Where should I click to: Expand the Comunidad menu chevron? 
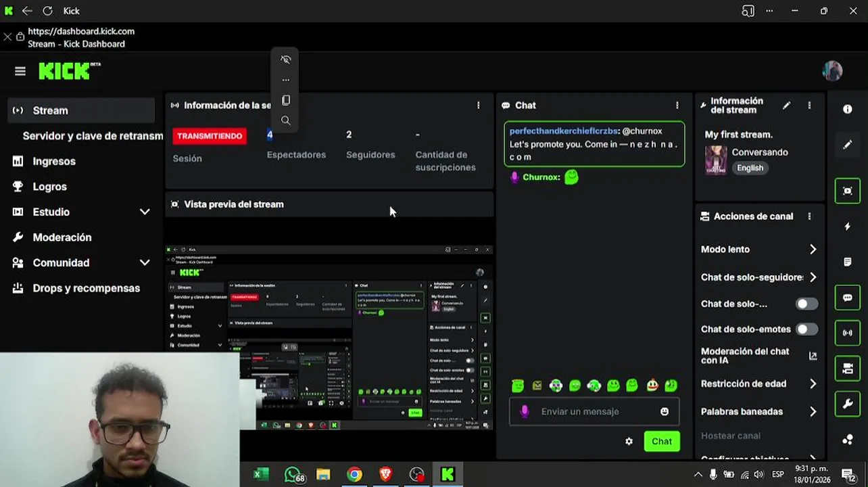point(145,262)
